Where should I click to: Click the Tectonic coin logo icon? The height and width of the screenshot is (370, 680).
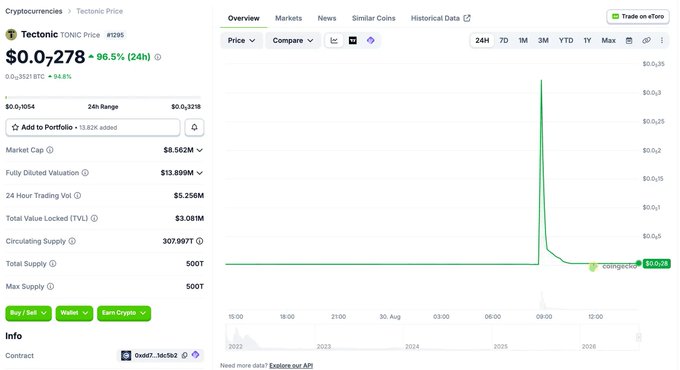tap(11, 34)
